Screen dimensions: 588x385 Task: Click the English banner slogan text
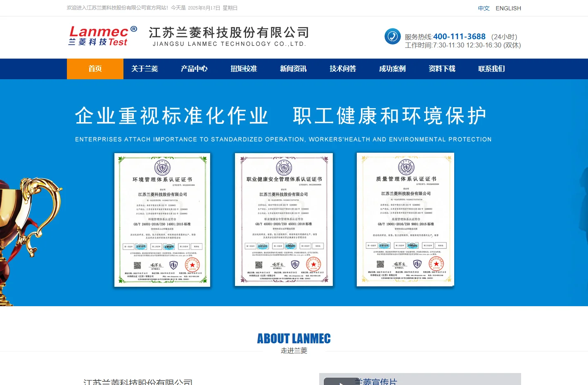(283, 139)
